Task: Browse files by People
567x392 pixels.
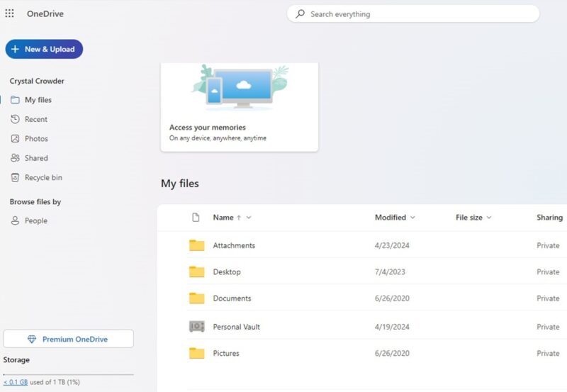Action: click(x=36, y=220)
